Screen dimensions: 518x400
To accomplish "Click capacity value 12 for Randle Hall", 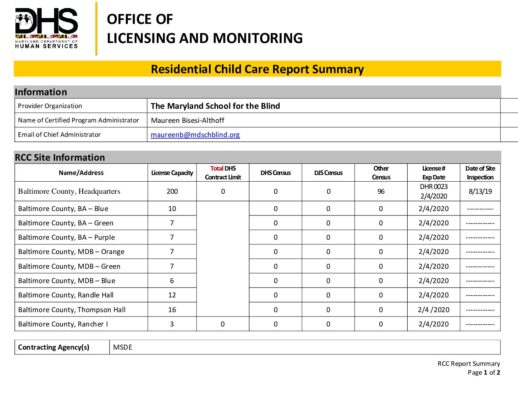I will (x=172, y=295).
